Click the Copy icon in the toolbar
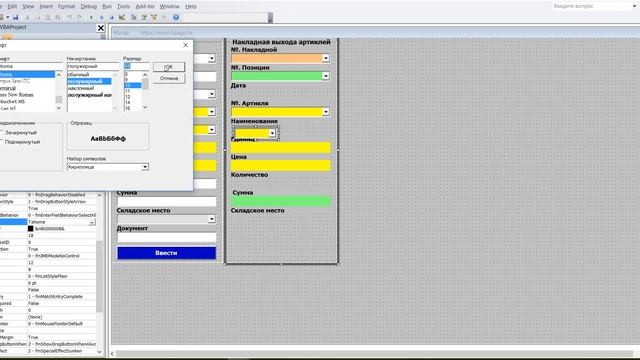The image size is (640, 360). (38, 18)
